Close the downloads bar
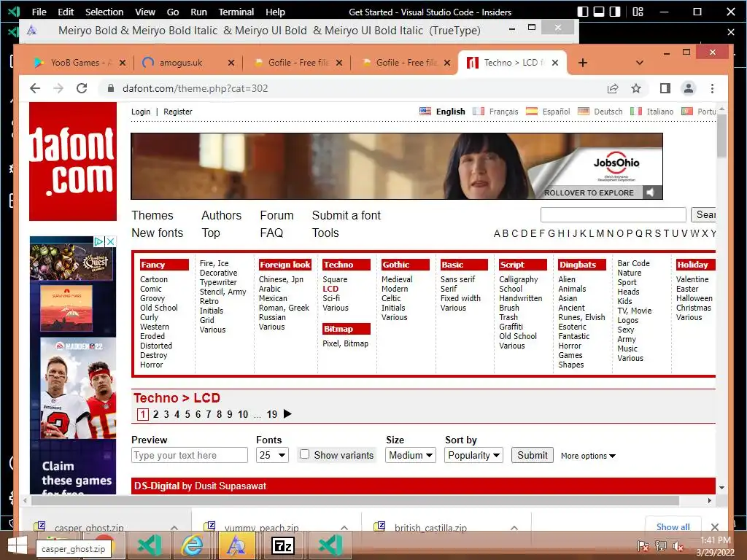 715,526
